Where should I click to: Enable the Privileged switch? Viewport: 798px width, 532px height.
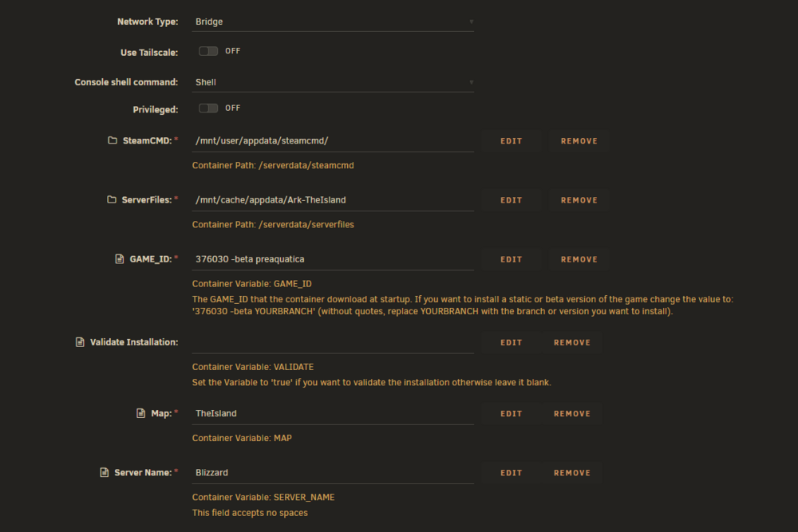click(x=208, y=108)
